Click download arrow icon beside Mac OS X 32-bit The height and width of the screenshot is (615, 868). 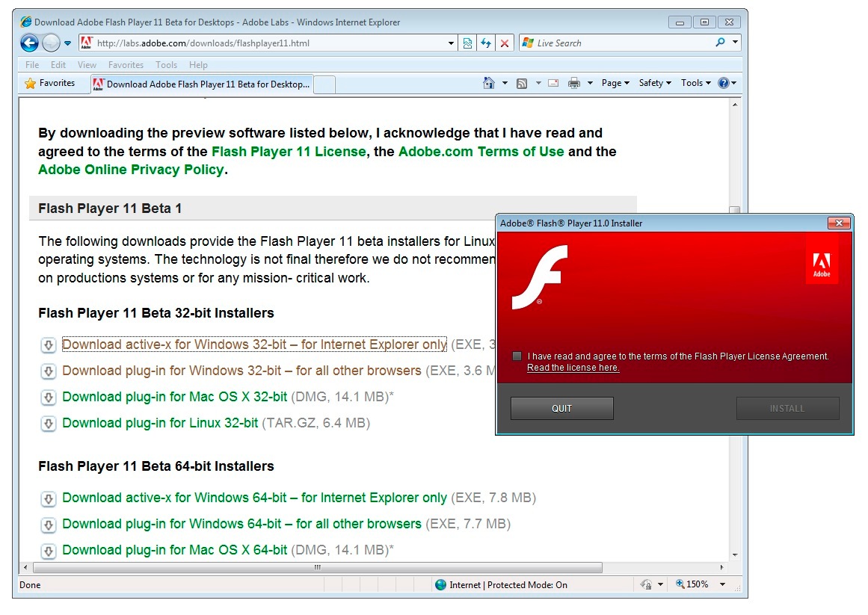[x=49, y=397]
